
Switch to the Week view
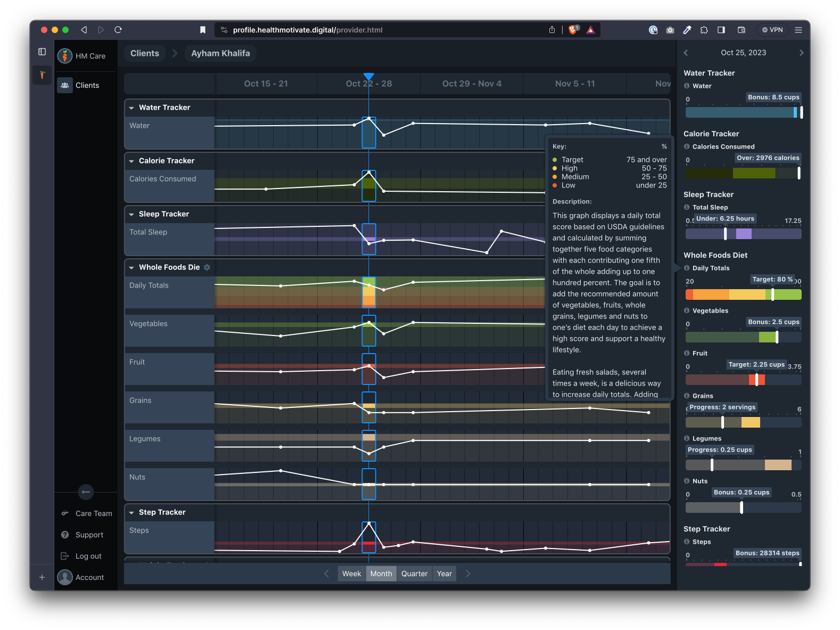coord(351,574)
